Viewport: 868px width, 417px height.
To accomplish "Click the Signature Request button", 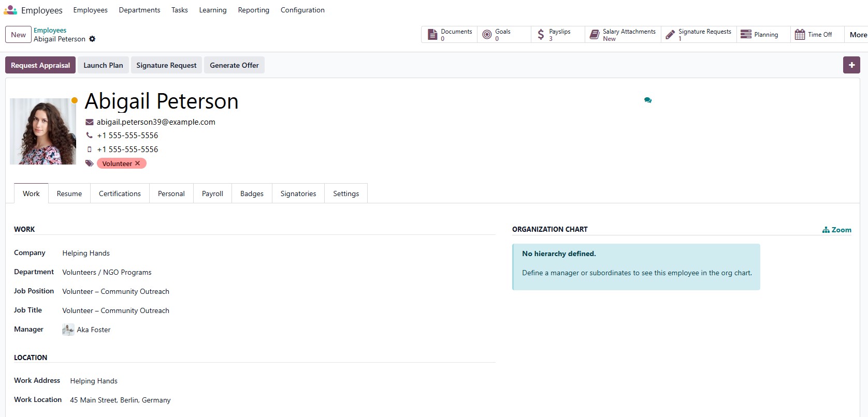I will click(166, 65).
